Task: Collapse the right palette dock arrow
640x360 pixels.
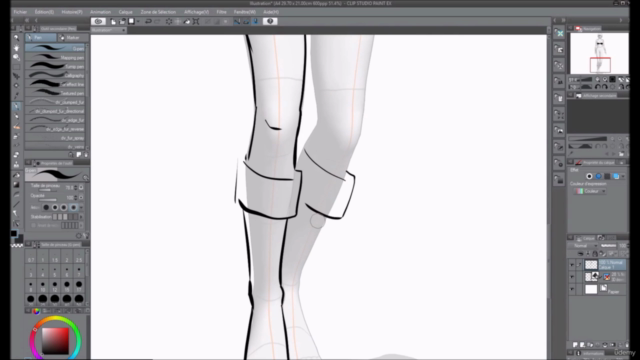Action: [621, 20]
